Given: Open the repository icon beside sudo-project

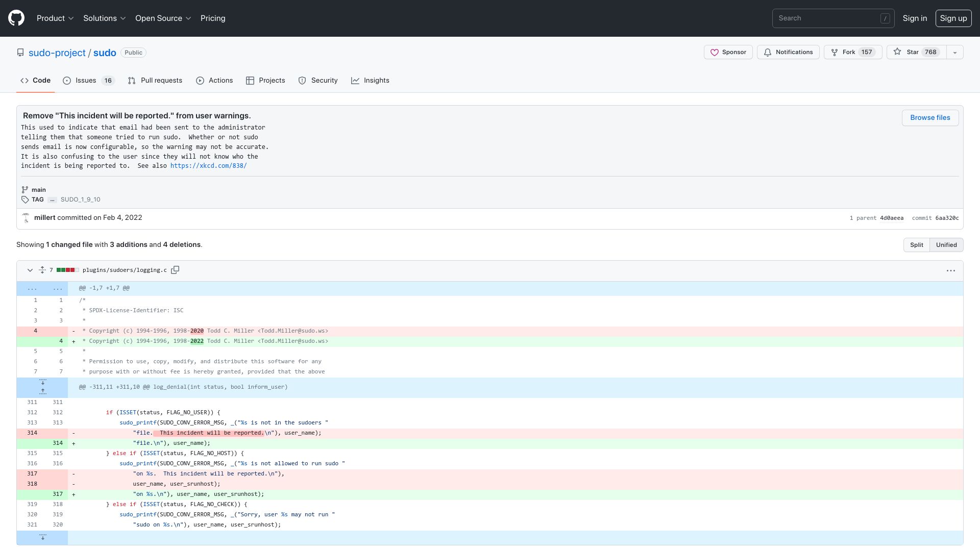Looking at the screenshot, I should point(20,53).
